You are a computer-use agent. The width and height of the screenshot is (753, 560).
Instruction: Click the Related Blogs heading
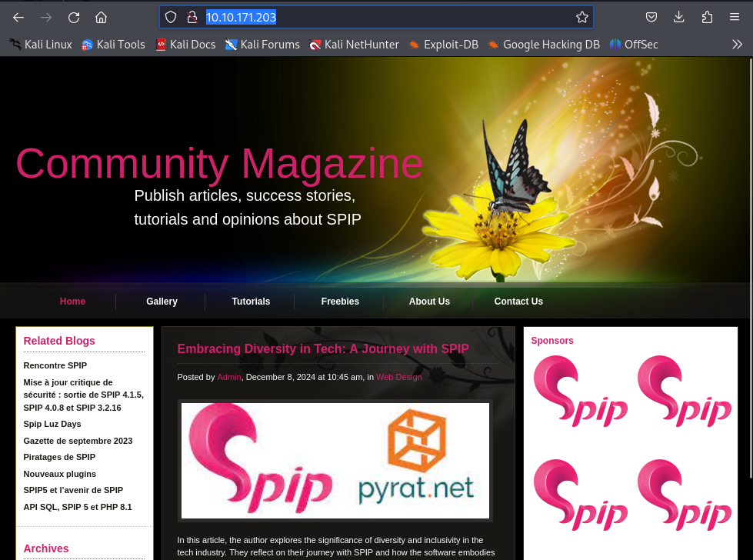click(x=59, y=341)
